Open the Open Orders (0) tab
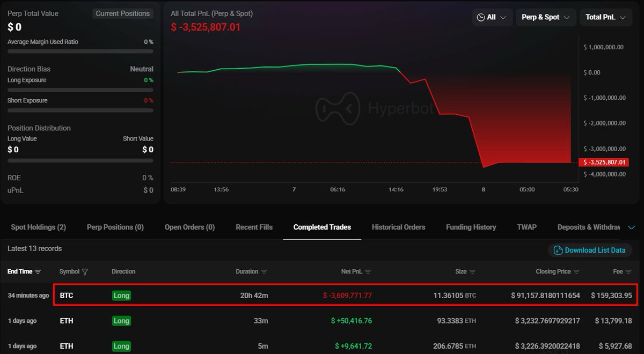The image size is (644, 354). [x=189, y=227]
